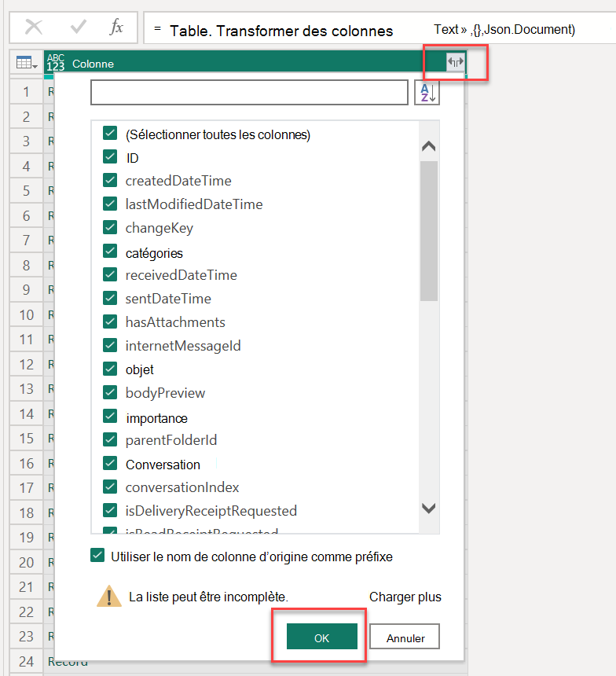The image size is (616, 676).
Task: Click the expand column icon in the Colonne header
Action: (x=455, y=62)
